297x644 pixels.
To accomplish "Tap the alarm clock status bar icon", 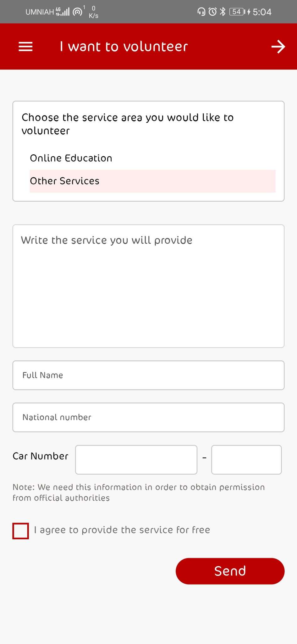I will [212, 11].
